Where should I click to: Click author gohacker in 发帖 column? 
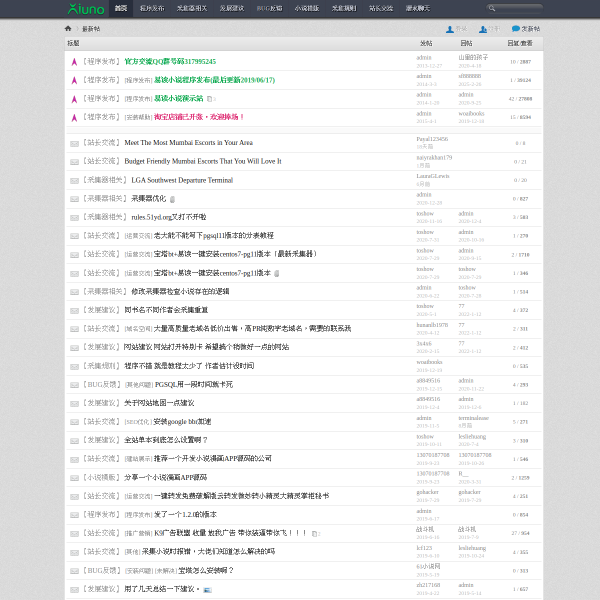click(427, 492)
